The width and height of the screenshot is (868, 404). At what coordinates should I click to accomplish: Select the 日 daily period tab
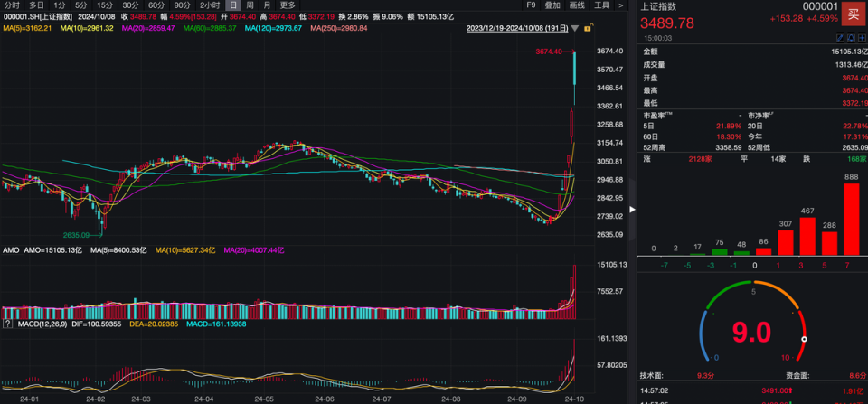233,5
